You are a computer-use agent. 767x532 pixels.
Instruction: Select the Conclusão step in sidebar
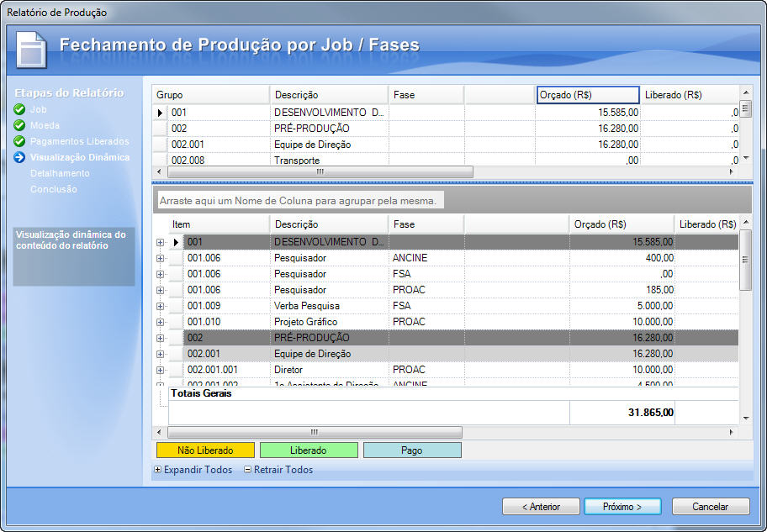point(53,189)
